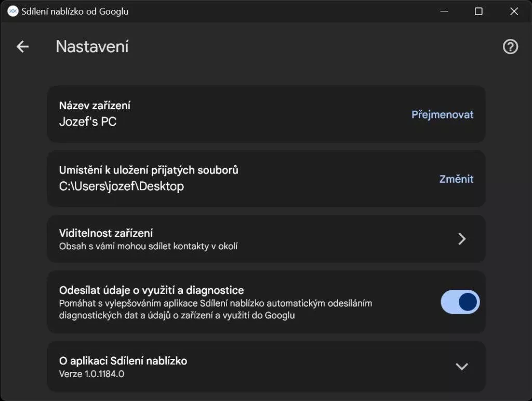The width and height of the screenshot is (532, 401).
Task: Click the path C:\Users\jozef\Desktop
Action: pyautogui.click(x=122, y=186)
